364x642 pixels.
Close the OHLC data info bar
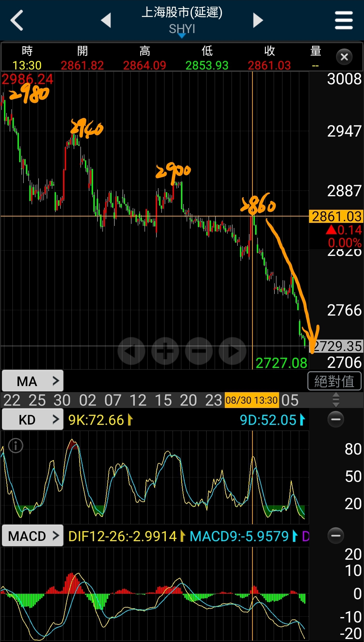coord(344,57)
